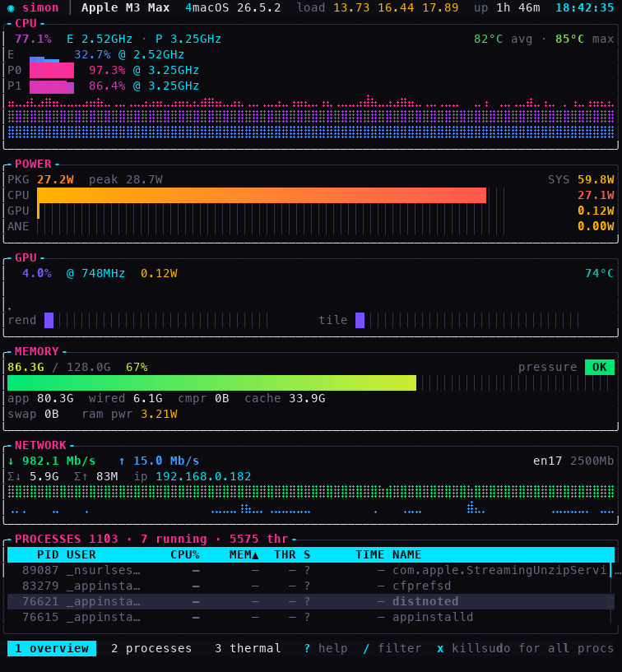Viewport: 622px width, 672px height.
Task: Click the NETWORK section title
Action: tap(40, 445)
